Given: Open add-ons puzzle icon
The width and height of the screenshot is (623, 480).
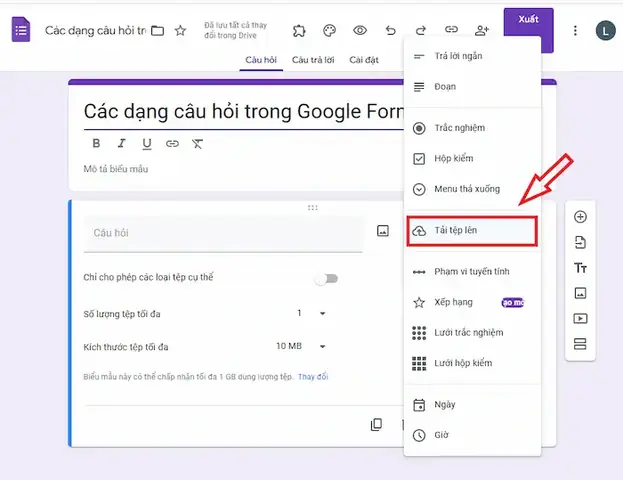Looking at the screenshot, I should [x=299, y=30].
